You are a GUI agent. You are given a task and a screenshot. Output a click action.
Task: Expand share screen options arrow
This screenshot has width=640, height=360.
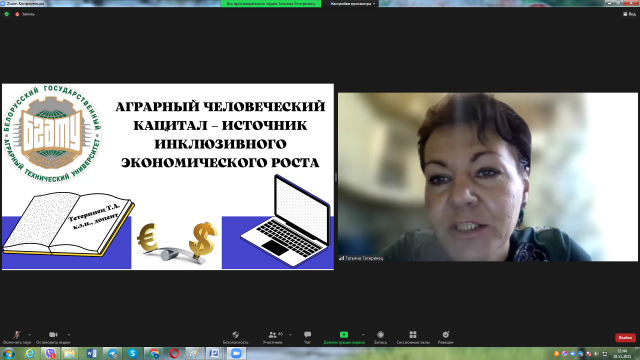pos(363,335)
